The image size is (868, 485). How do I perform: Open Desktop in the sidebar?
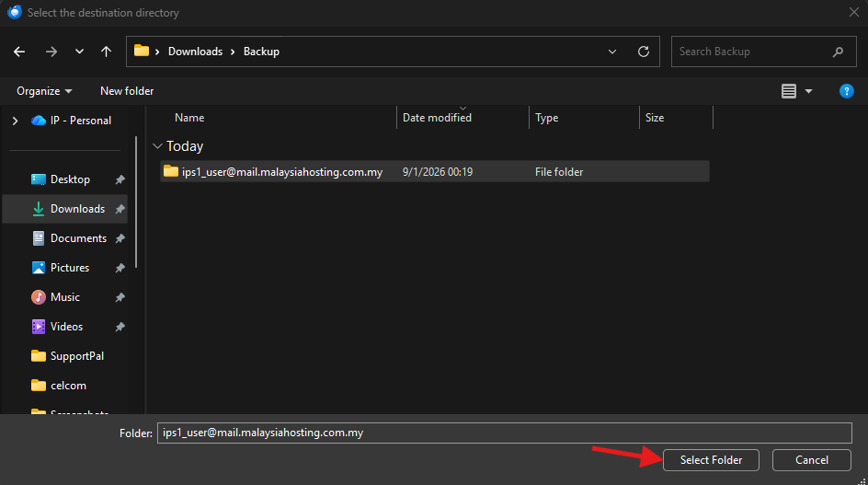[70, 179]
